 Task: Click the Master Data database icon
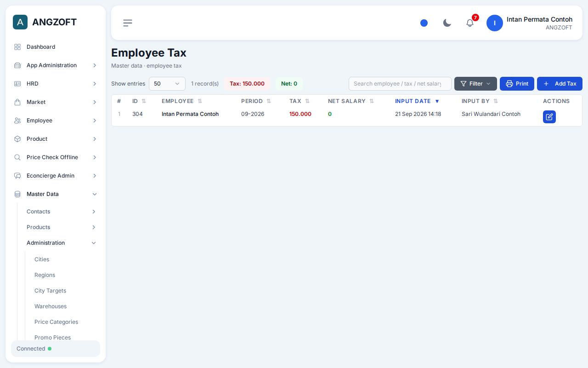point(17,194)
